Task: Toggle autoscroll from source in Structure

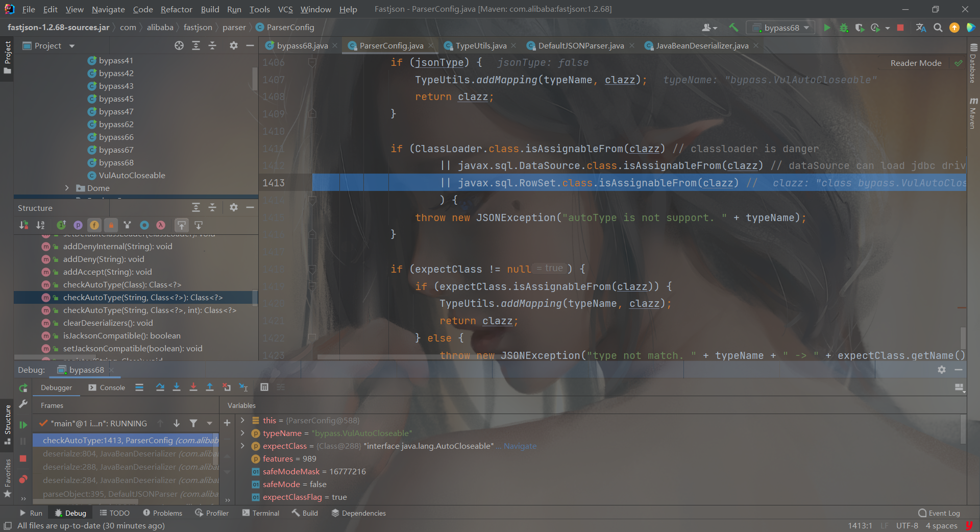Action: tap(199, 225)
